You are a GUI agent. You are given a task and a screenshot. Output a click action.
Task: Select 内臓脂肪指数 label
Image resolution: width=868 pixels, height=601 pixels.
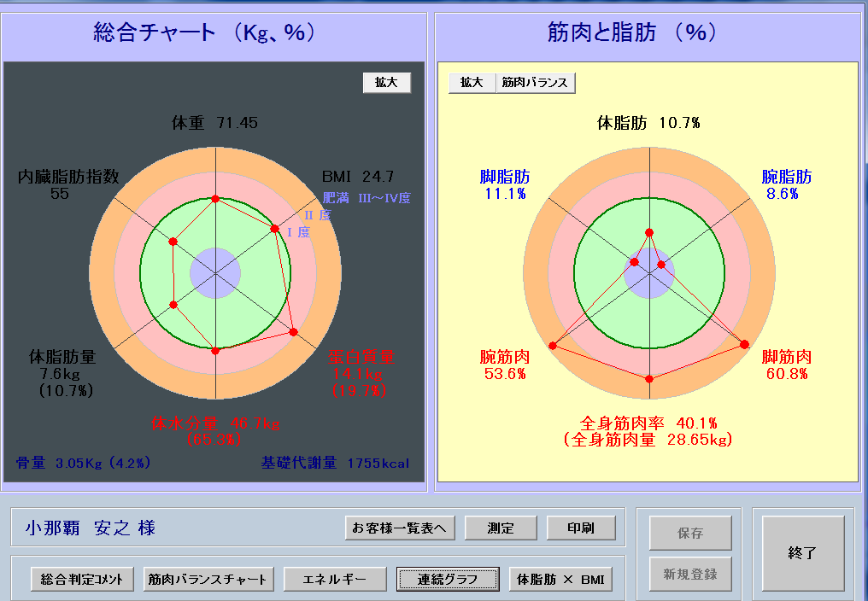pos(68,177)
